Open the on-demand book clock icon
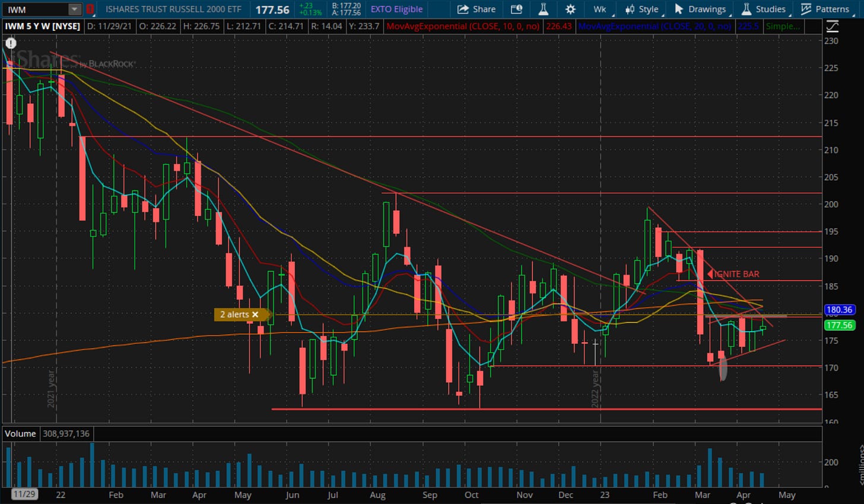The width and height of the screenshot is (864, 504). tap(516, 9)
